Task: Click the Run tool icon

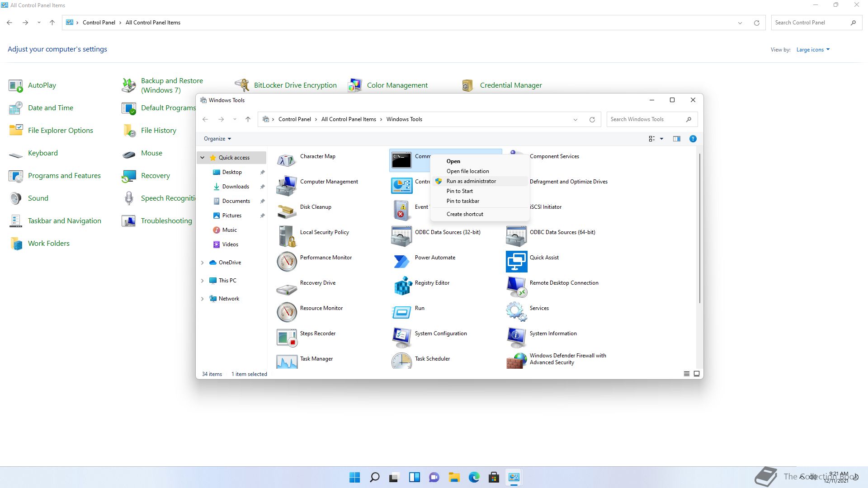Action: [401, 312]
